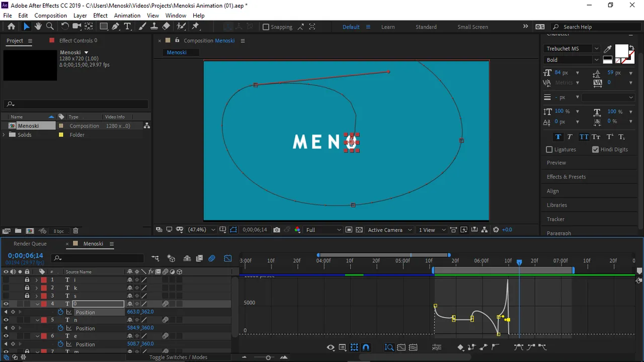644x362 pixels.
Task: Collapse layer 4 properties twirl arrow
Action: [x=37, y=304]
